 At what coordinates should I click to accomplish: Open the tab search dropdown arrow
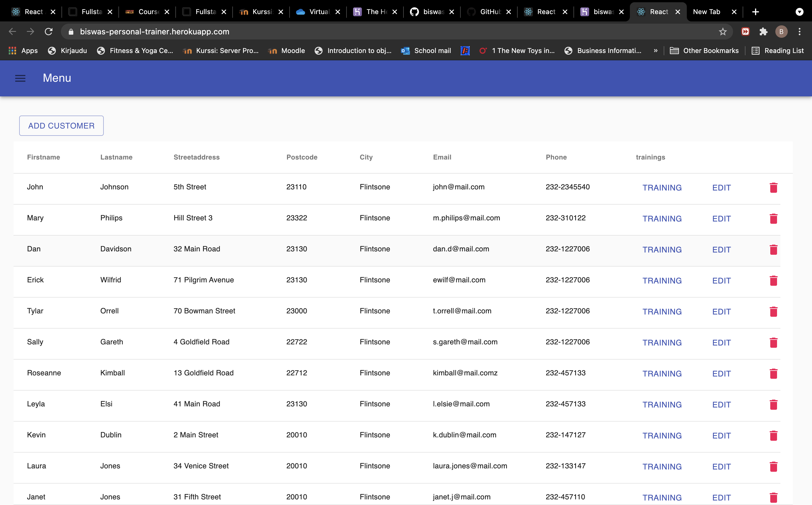click(799, 12)
